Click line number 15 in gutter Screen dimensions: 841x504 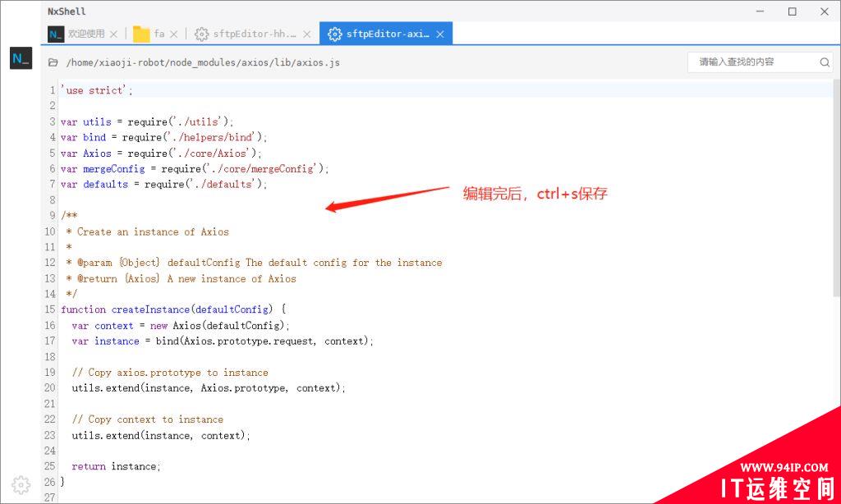click(x=50, y=309)
